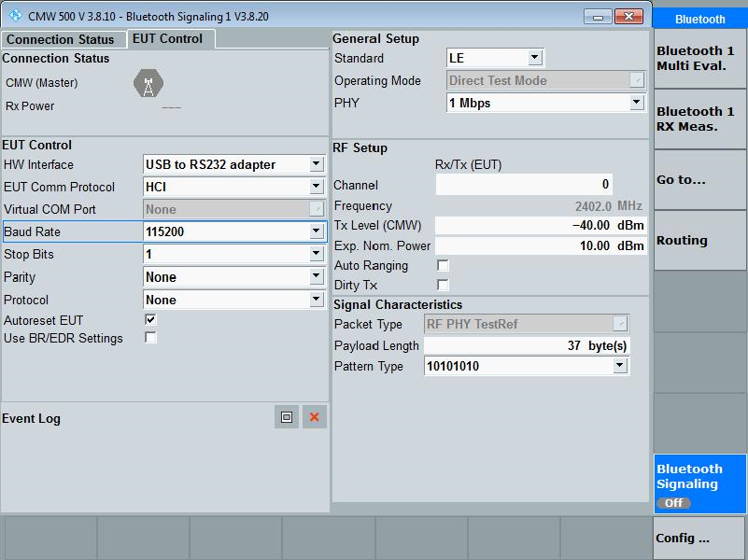This screenshot has height=560, width=748.
Task: Toggle Bluetooth Signaling Off softkey
Action: click(699, 483)
